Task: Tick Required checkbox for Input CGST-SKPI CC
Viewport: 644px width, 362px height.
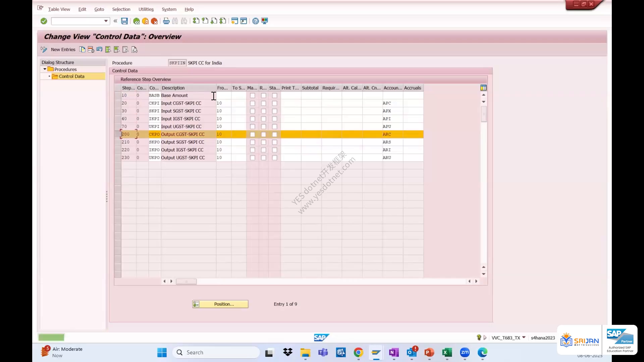Action: tap(264, 103)
